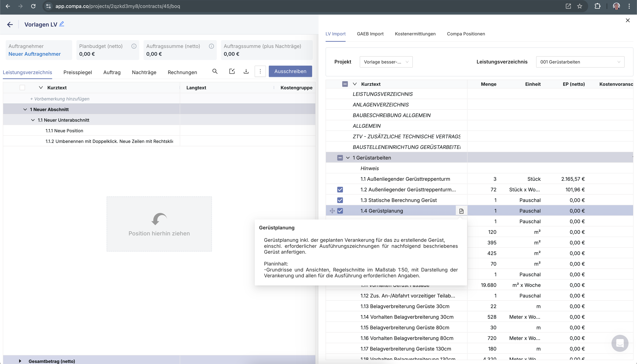Click the browser address bar URL
The image size is (637, 364).
[118, 6]
